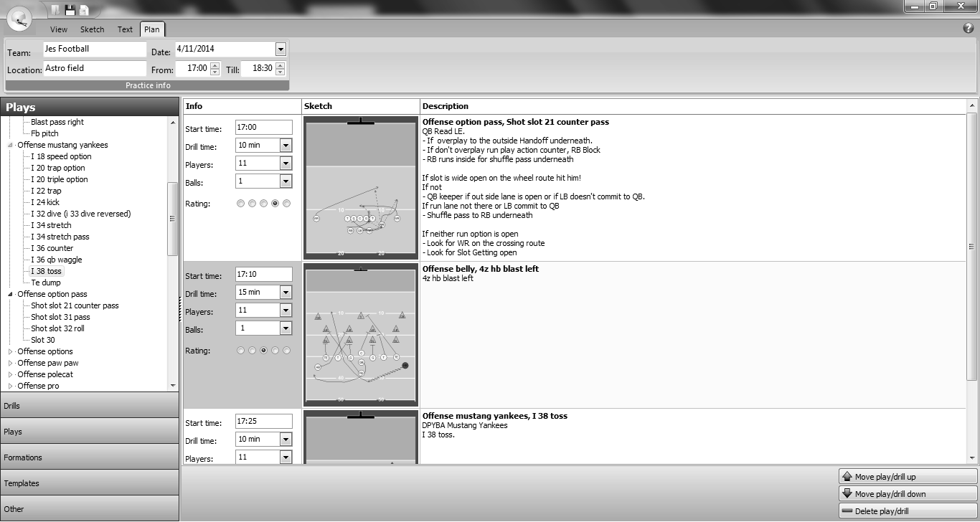Set rating to two for 17:10 play
This screenshot has width=980, height=522.
tap(252, 351)
